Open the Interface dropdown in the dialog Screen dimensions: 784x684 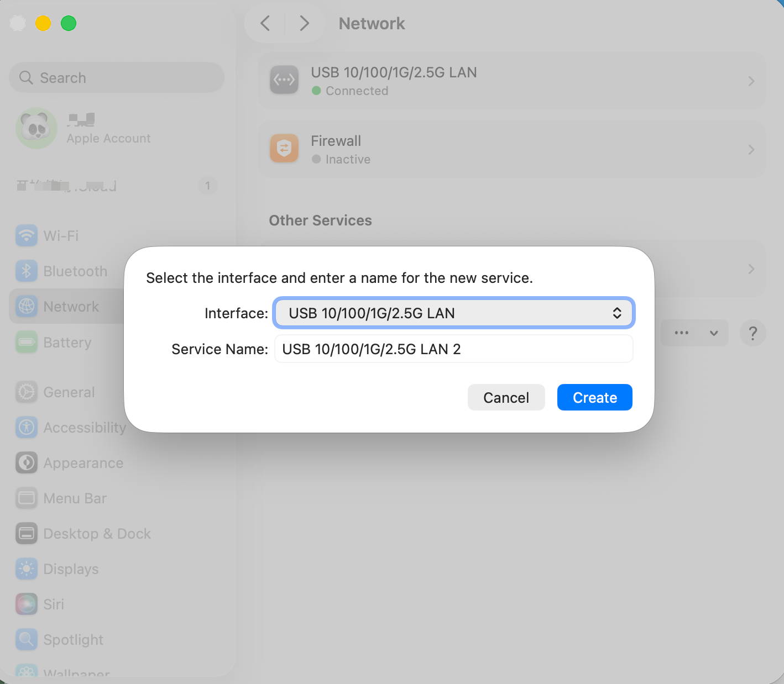(x=453, y=313)
